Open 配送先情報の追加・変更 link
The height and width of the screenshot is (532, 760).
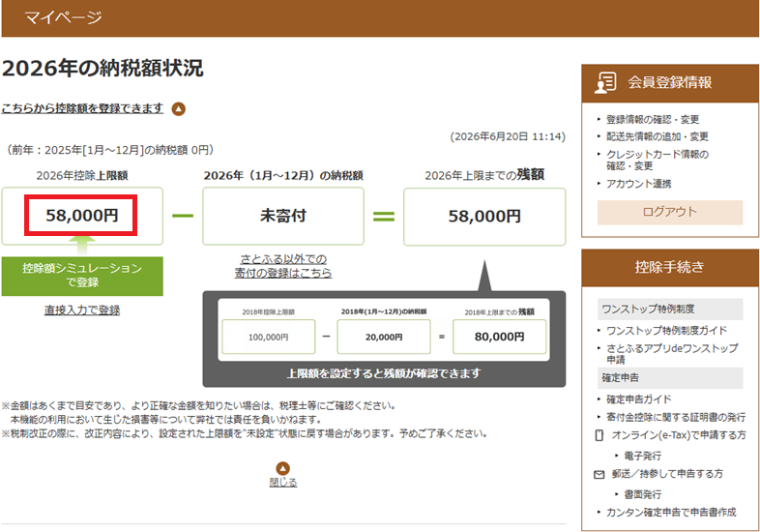658,136
